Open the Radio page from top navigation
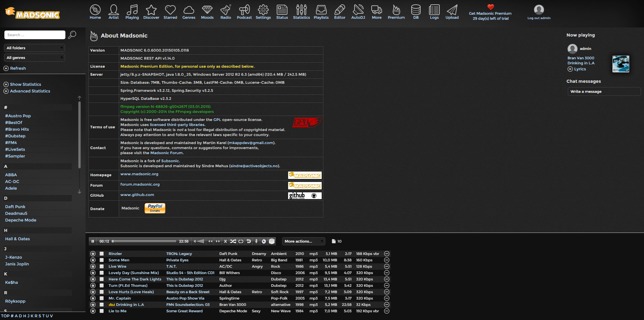The height and width of the screenshot is (320, 644). pos(225,12)
